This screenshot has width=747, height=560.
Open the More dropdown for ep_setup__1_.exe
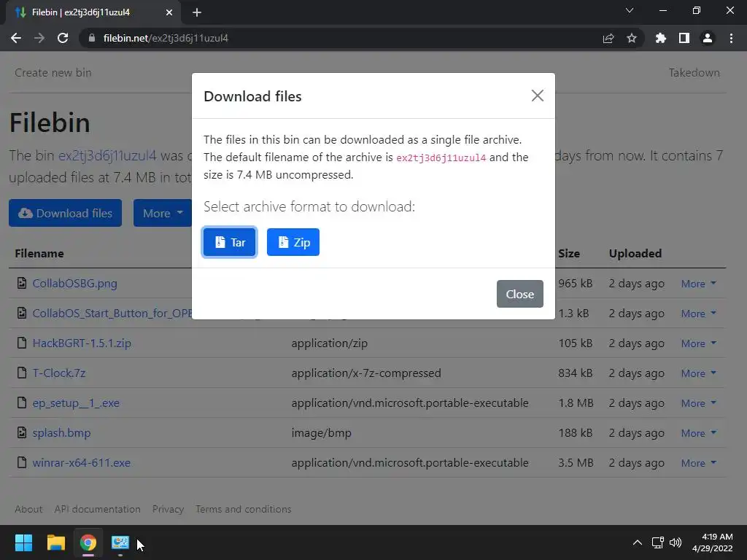(x=698, y=403)
